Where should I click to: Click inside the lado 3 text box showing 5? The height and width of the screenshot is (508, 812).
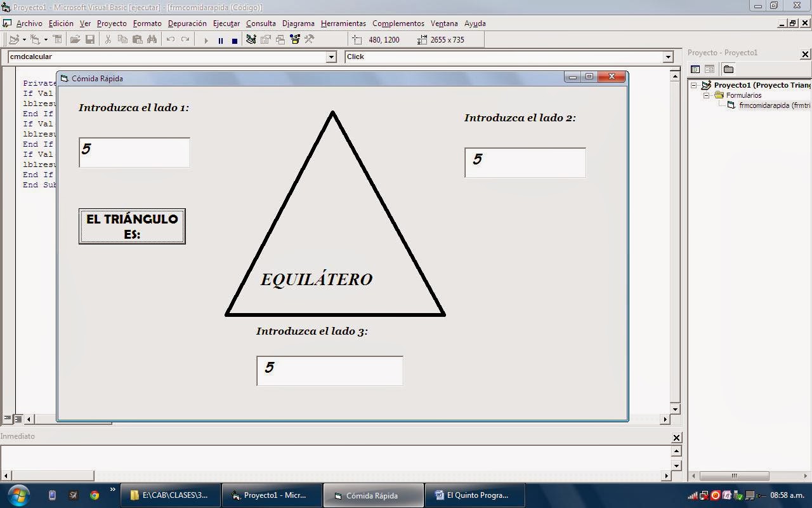329,370
